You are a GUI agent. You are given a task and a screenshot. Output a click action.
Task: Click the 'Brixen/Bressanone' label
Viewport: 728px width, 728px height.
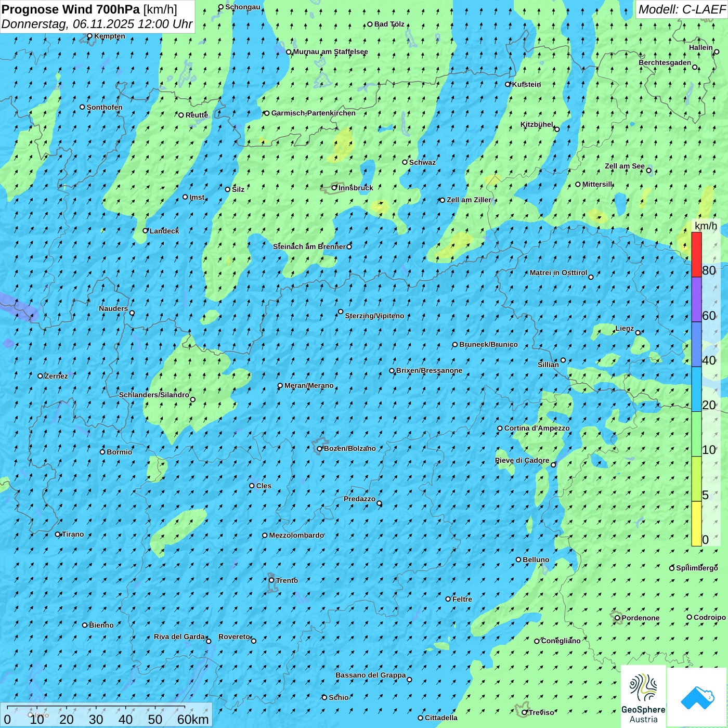[x=429, y=370]
